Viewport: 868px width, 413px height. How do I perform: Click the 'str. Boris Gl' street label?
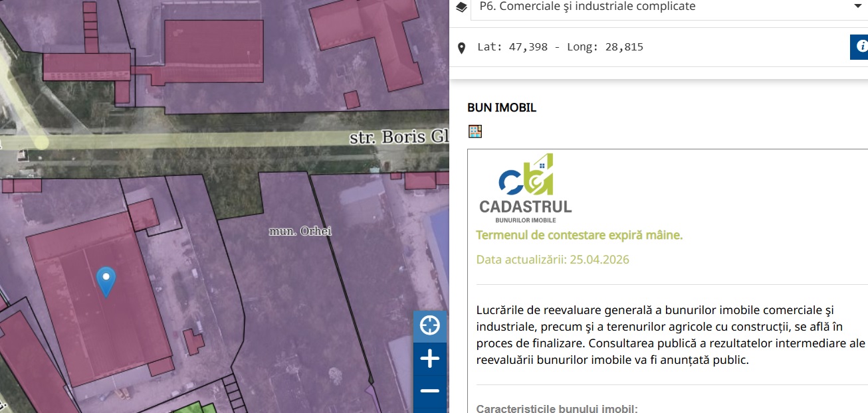tap(399, 137)
